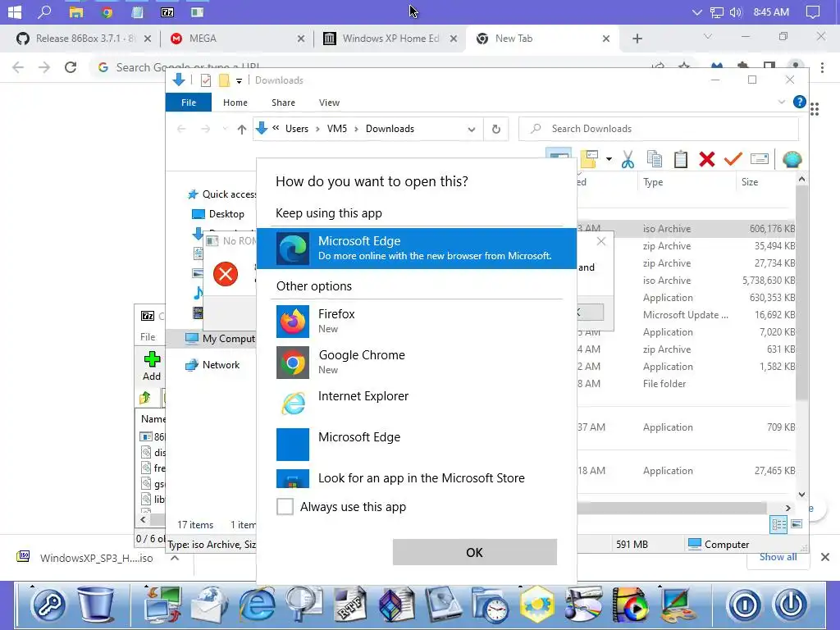The height and width of the screenshot is (630, 840).
Task: Open a new Chrome tab with plus button
Action: point(637,39)
